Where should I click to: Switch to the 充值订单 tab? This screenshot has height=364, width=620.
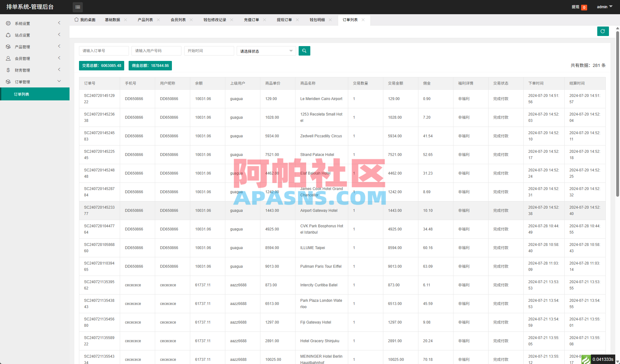(251, 20)
